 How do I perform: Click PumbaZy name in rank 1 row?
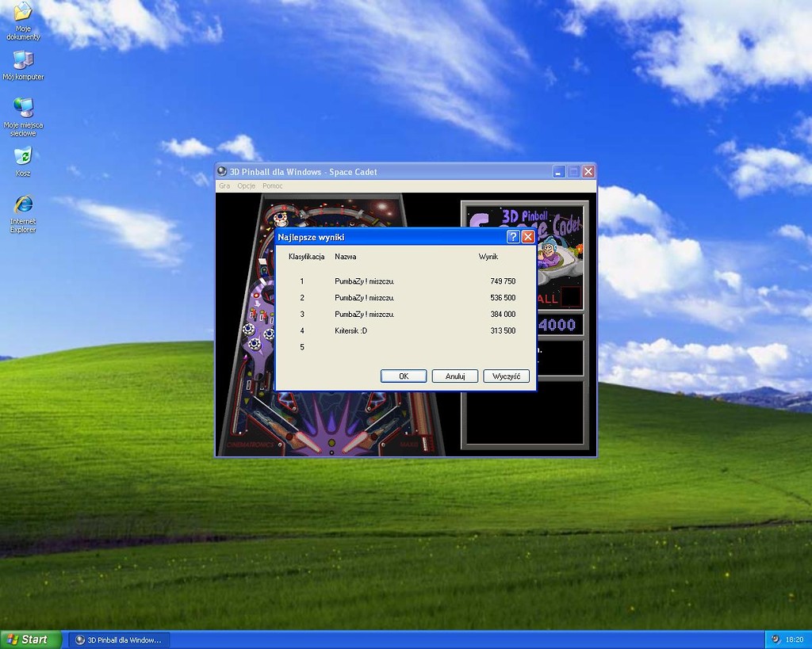[365, 281]
